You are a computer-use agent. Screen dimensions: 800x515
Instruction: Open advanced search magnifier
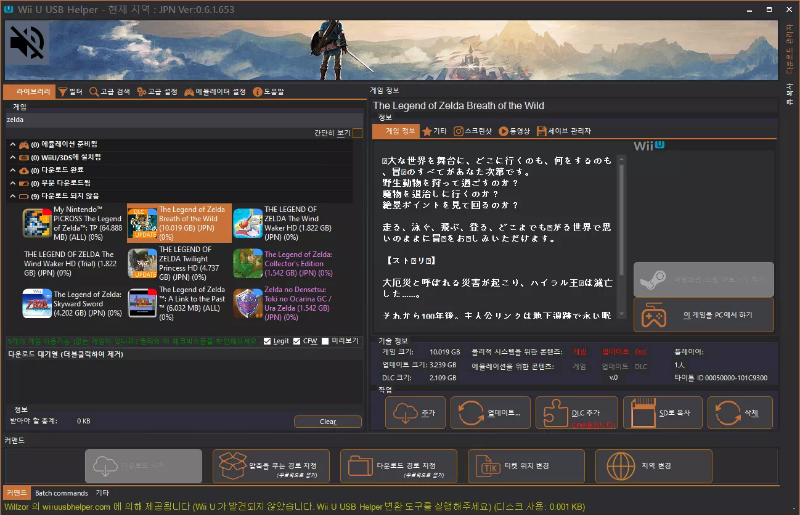(110, 92)
